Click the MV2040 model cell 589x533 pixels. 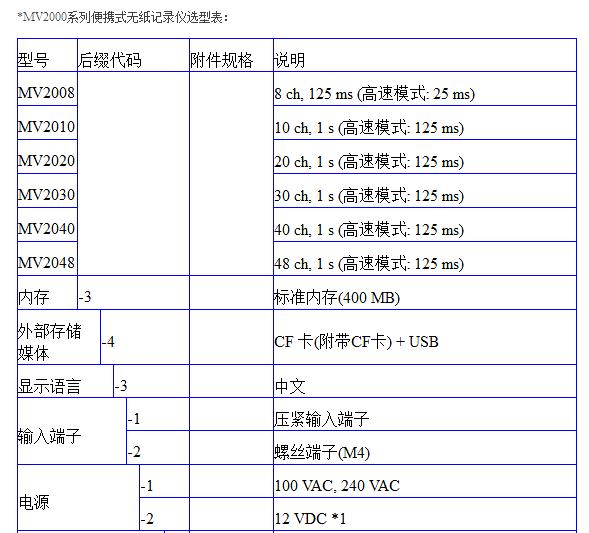[x=47, y=225]
